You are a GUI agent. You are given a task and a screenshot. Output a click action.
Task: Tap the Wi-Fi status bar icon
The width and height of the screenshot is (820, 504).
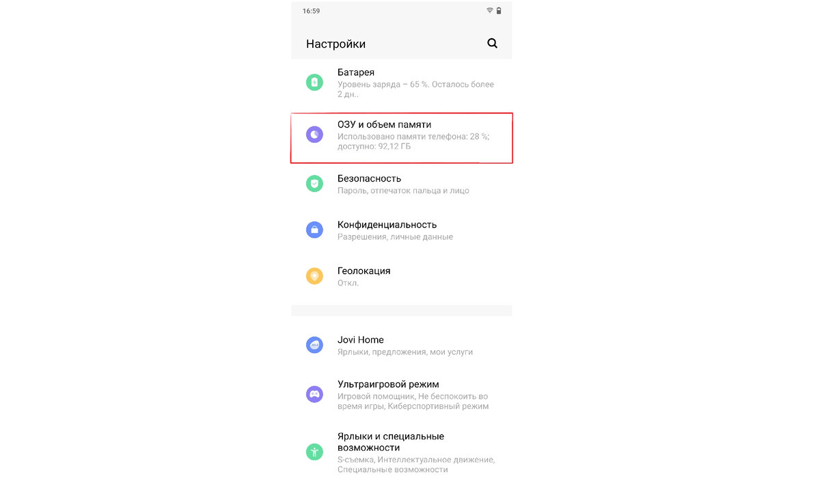point(490,11)
